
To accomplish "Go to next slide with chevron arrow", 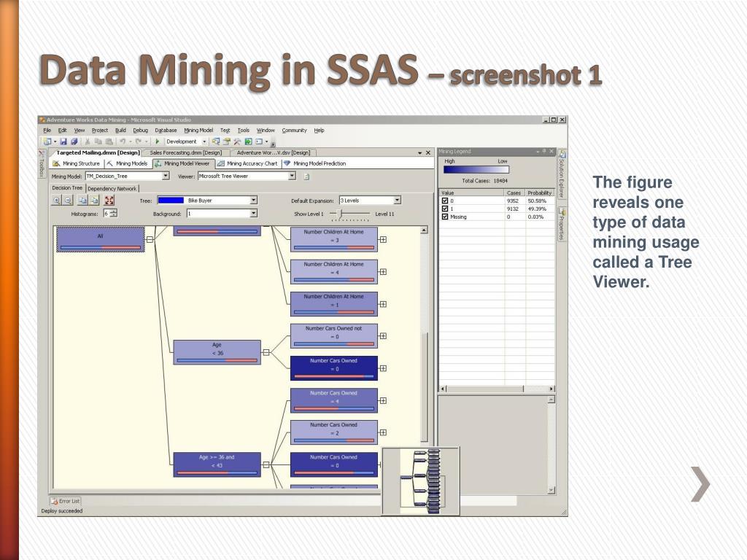I will coord(700,484).
